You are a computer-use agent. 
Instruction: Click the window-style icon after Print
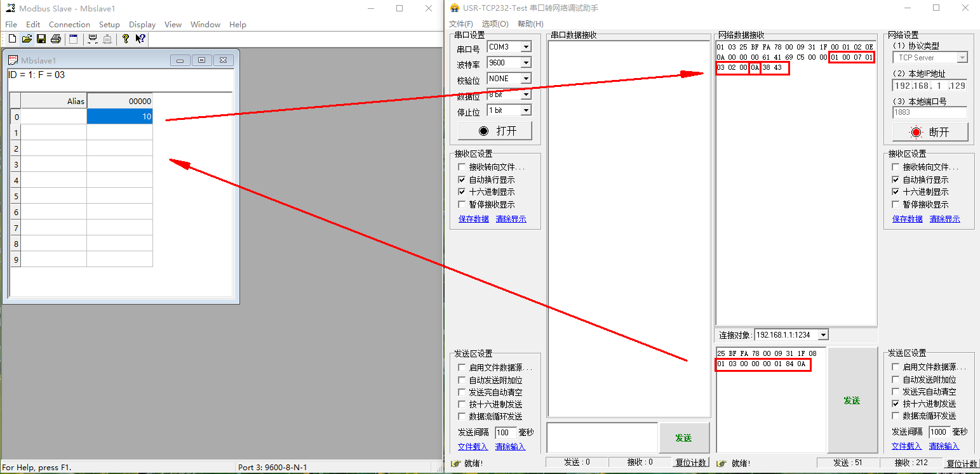(x=74, y=39)
